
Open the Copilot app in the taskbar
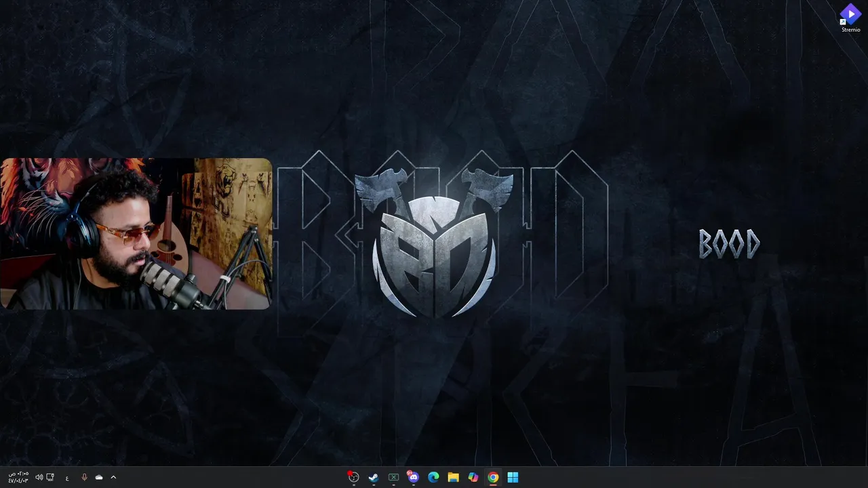(x=473, y=477)
